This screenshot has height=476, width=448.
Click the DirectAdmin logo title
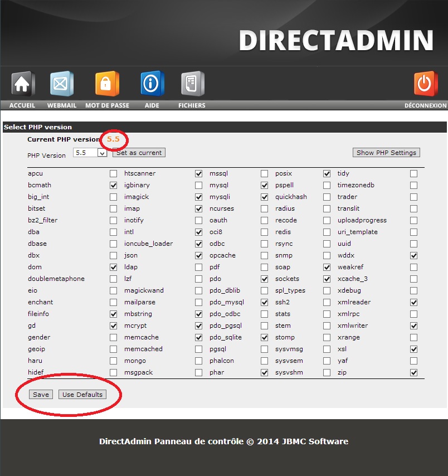[337, 40]
